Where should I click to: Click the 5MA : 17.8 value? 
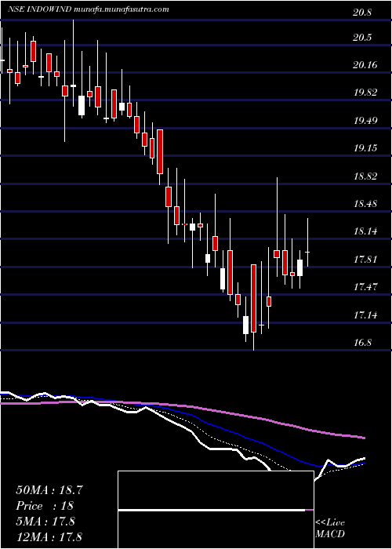[45, 522]
